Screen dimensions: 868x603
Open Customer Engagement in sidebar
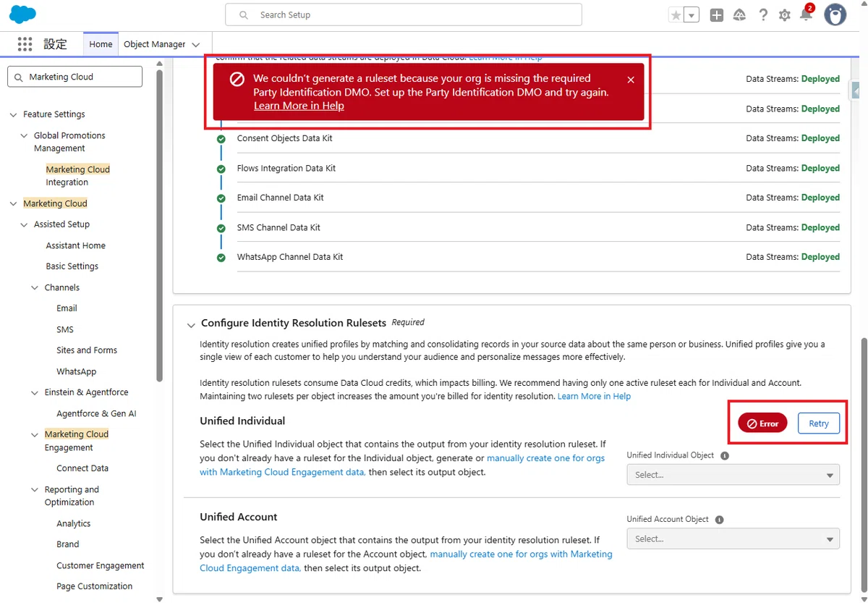[101, 565]
